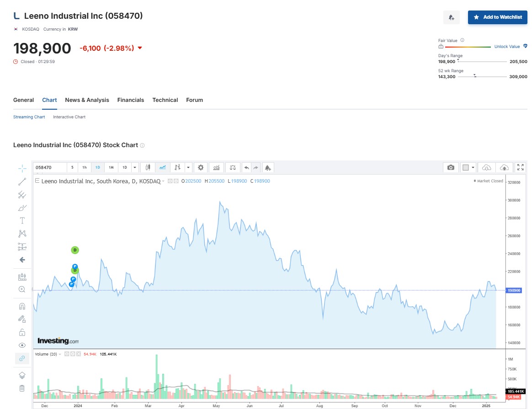The height and width of the screenshot is (409, 532).
Task: Expand the chart style dropdown arrow
Action: [188, 168]
